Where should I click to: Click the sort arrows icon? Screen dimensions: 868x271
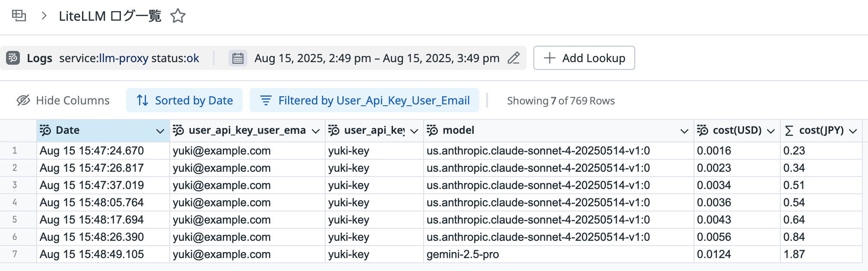143,101
